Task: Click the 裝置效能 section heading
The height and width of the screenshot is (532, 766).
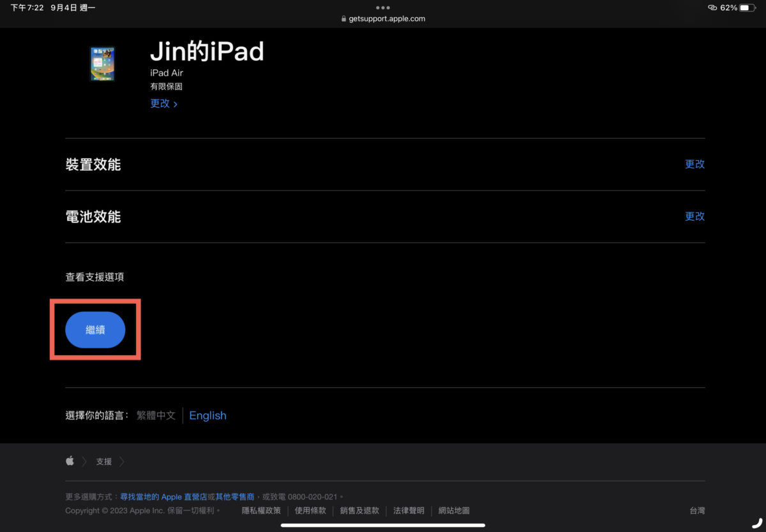Action: [93, 165]
